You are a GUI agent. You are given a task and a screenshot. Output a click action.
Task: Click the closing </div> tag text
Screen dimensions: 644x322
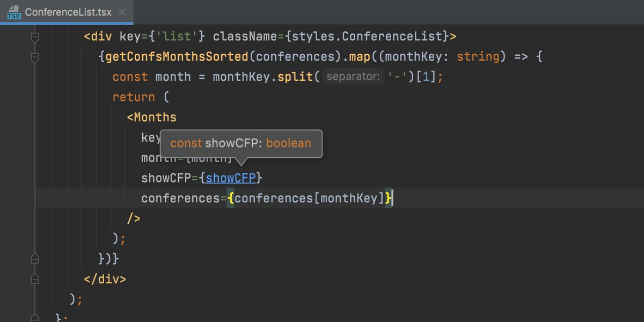[x=105, y=279]
